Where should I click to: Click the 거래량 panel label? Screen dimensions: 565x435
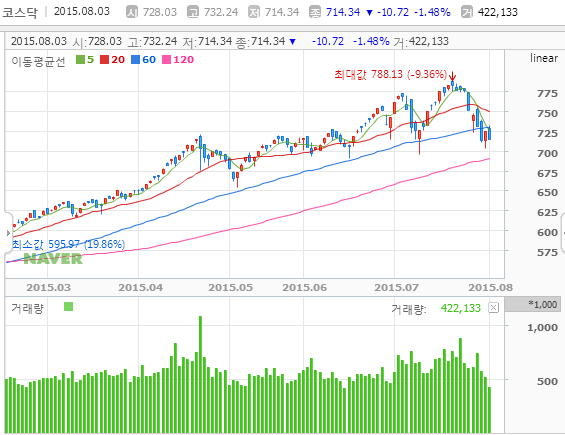pyautogui.click(x=27, y=309)
